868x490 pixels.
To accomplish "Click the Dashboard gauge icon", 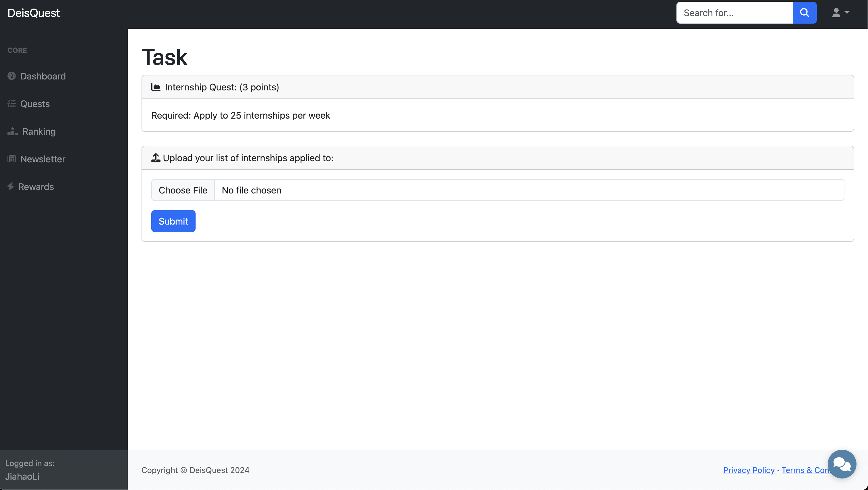I will [x=12, y=76].
